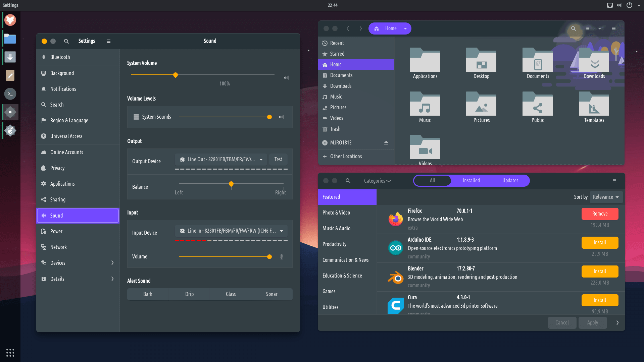Expand the Categories dropdown
644x362 pixels.
tap(377, 181)
